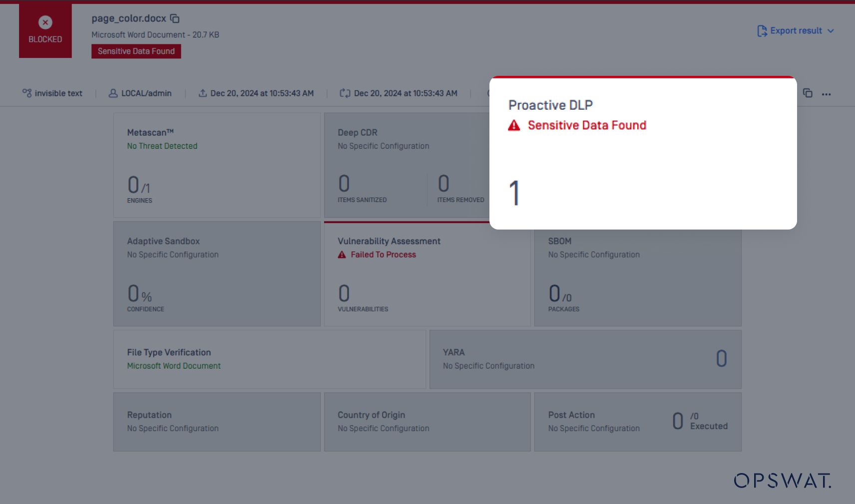Open the Metascan results tile

tap(217, 165)
